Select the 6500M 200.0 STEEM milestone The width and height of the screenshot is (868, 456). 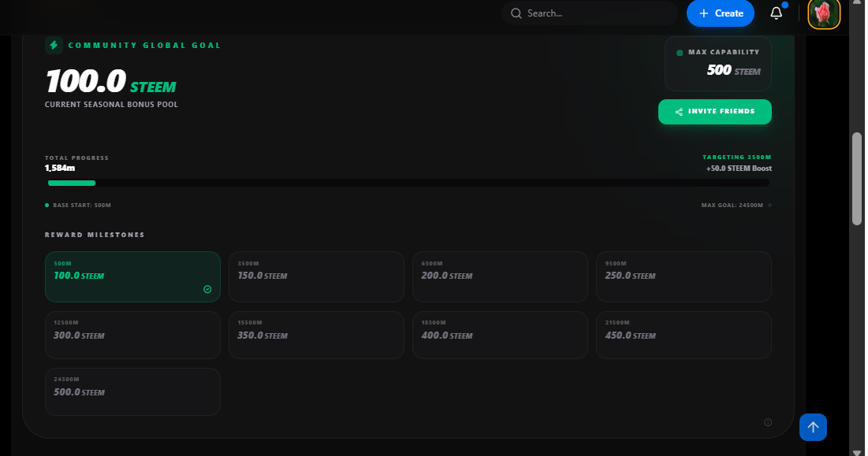click(x=500, y=277)
